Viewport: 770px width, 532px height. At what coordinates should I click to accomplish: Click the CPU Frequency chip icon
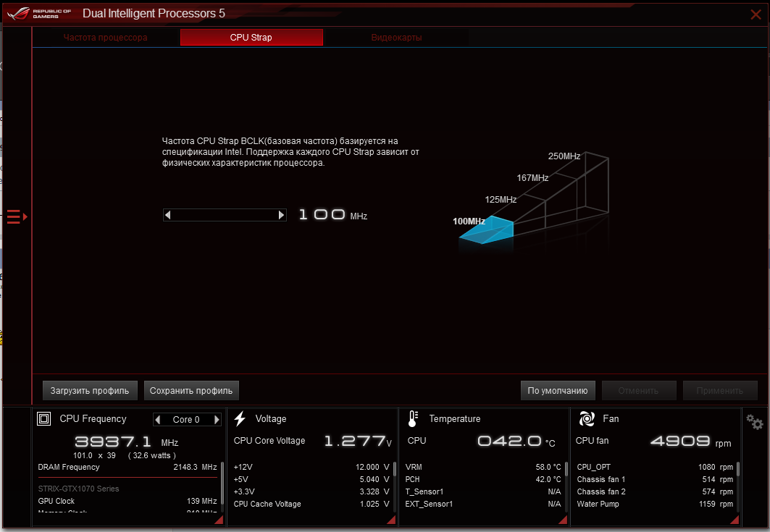click(x=44, y=418)
